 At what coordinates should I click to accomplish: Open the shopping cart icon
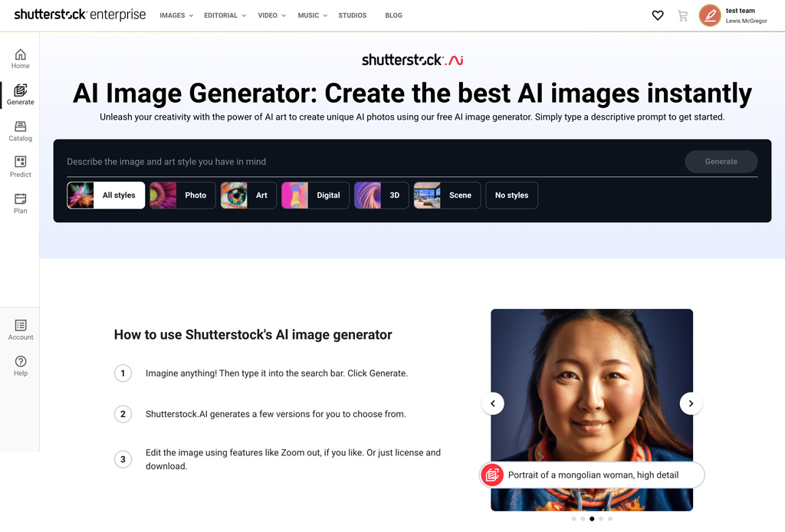(682, 15)
